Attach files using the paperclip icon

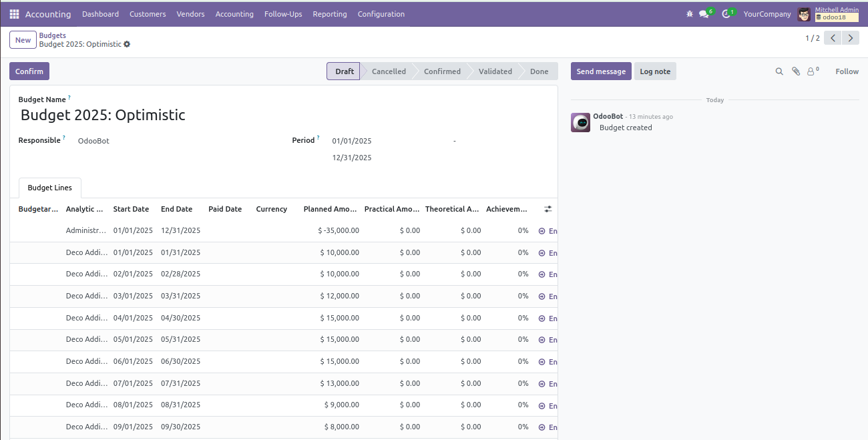tap(796, 71)
